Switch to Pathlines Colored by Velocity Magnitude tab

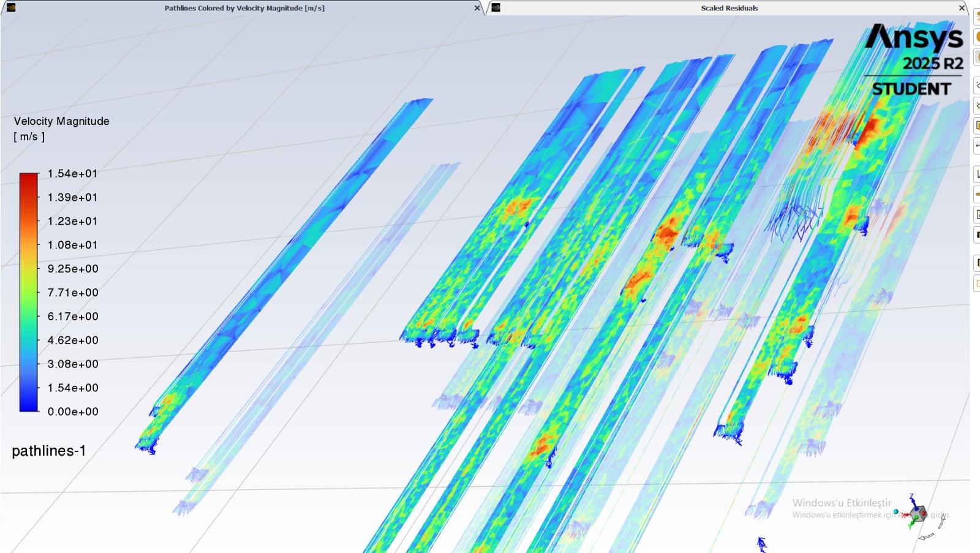point(244,8)
